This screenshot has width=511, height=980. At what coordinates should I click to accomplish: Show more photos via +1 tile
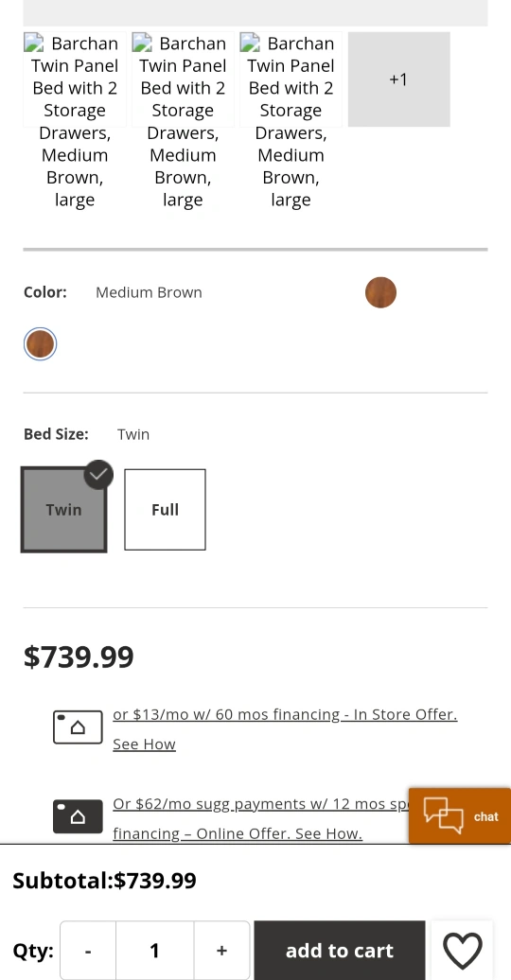click(399, 79)
